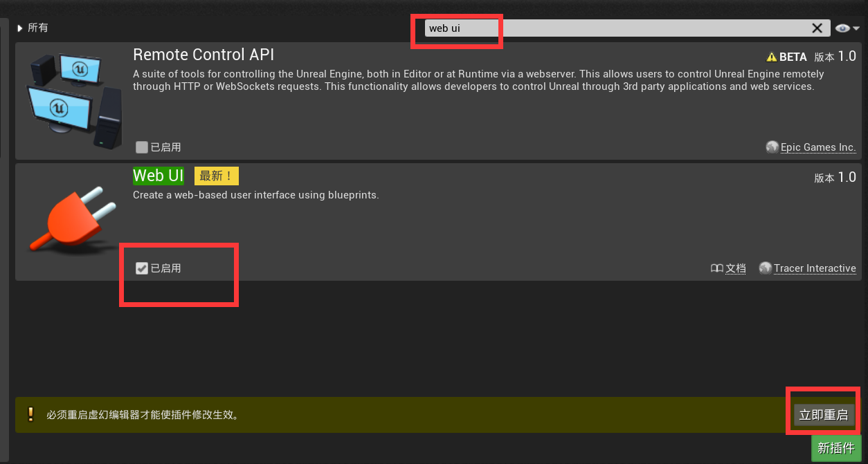Click the Web UI plugin title
This screenshot has width=868, height=464.
(159, 176)
